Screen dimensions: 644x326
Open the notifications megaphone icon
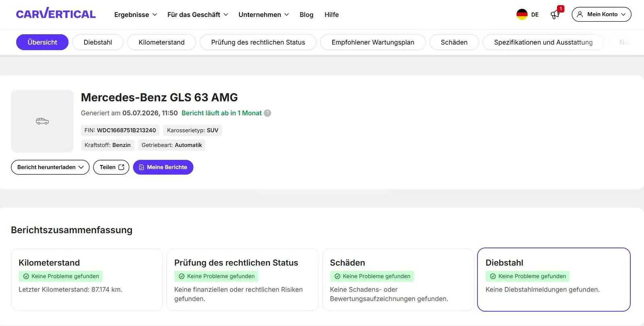(555, 15)
